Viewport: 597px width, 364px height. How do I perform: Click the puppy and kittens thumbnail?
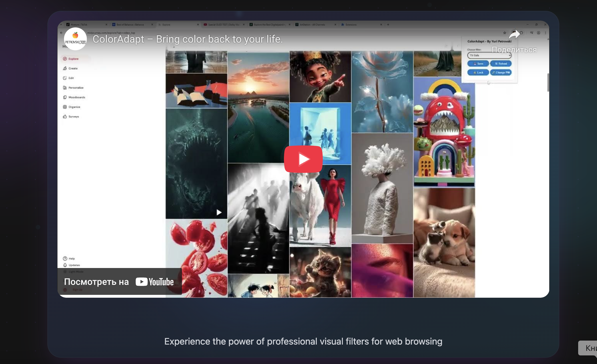444,242
